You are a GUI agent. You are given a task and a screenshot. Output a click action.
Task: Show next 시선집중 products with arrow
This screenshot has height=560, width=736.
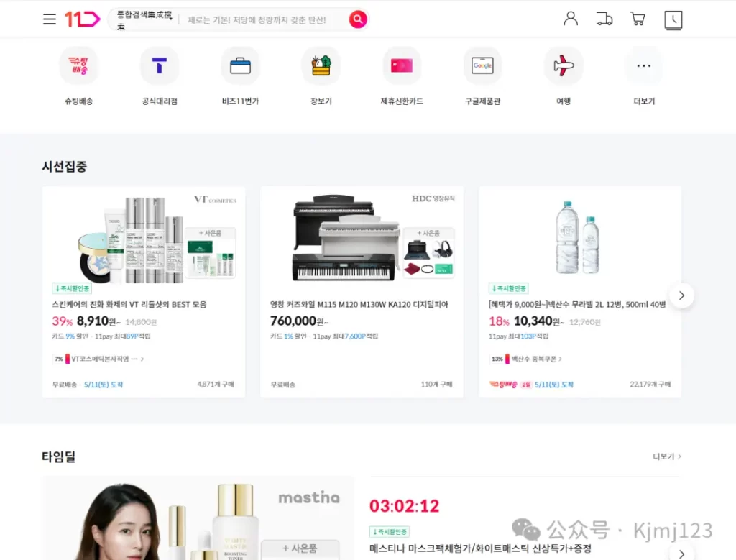[681, 295]
